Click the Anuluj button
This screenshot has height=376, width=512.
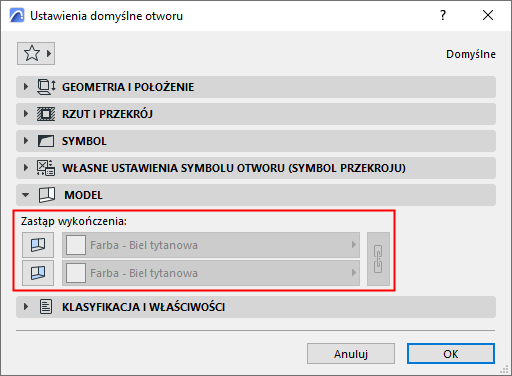[351, 354]
